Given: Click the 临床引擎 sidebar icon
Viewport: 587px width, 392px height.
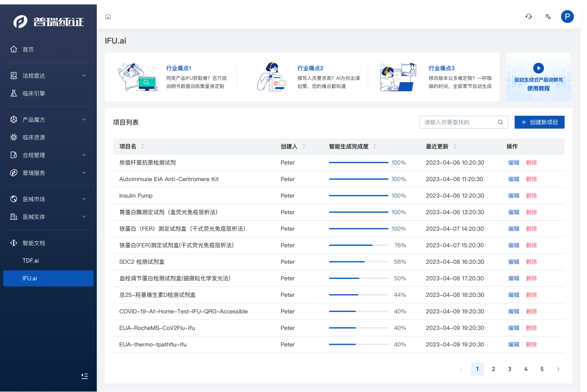Looking at the screenshot, I should (x=14, y=94).
